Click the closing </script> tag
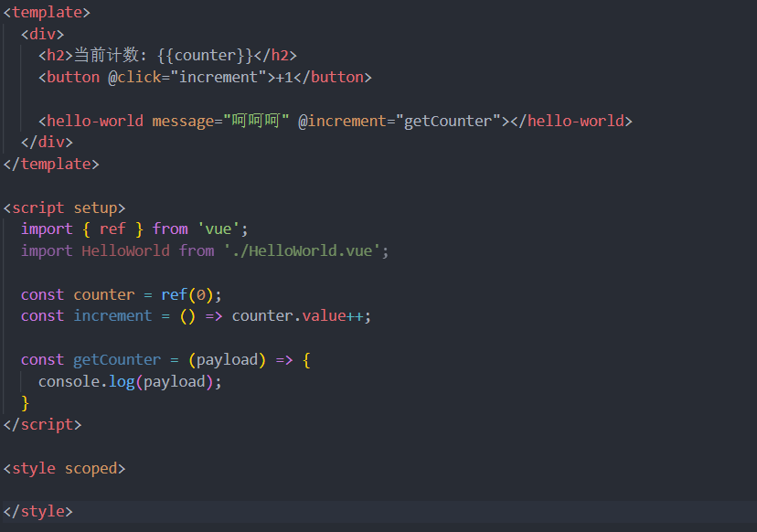Viewport: 757px width, 532px height. 42,425
